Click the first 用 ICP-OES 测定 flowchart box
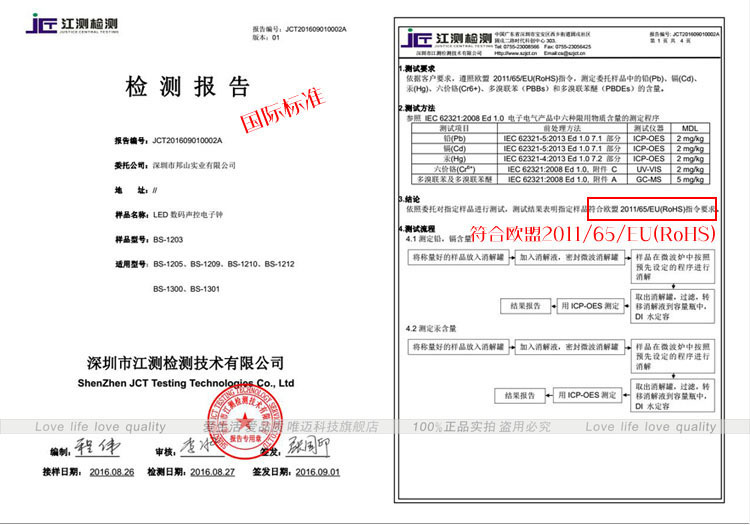The image size is (750, 525). [x=591, y=306]
